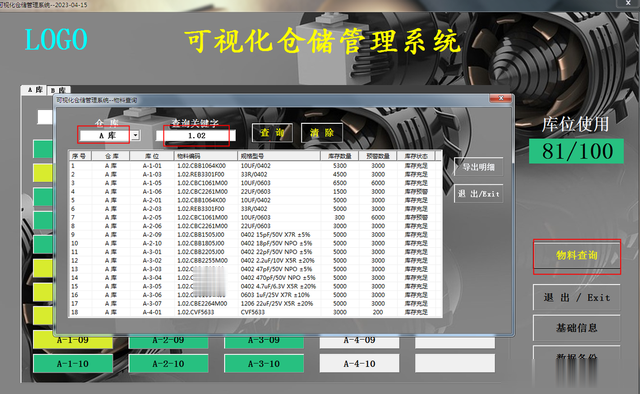Viewport: 640px width, 394px height.
Task: Switch to the A库 tab
Action: (35, 90)
